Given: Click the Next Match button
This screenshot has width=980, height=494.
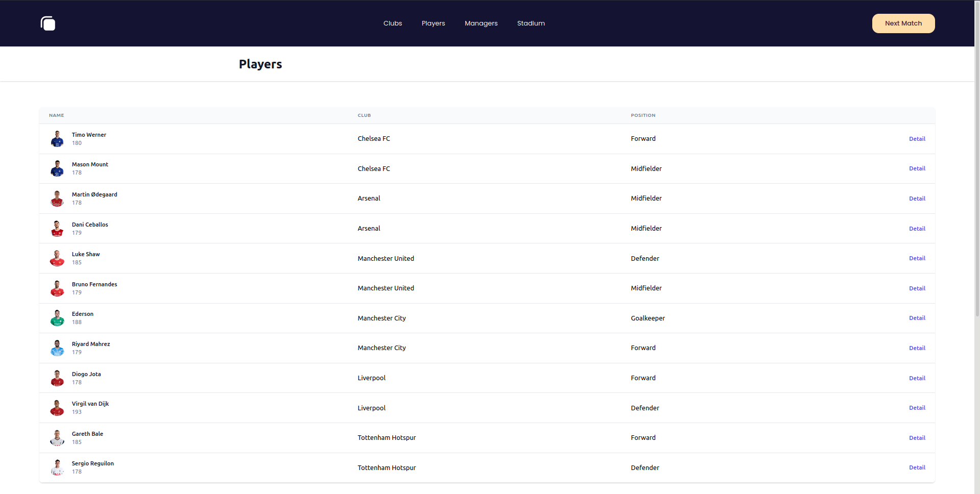Looking at the screenshot, I should [x=903, y=23].
